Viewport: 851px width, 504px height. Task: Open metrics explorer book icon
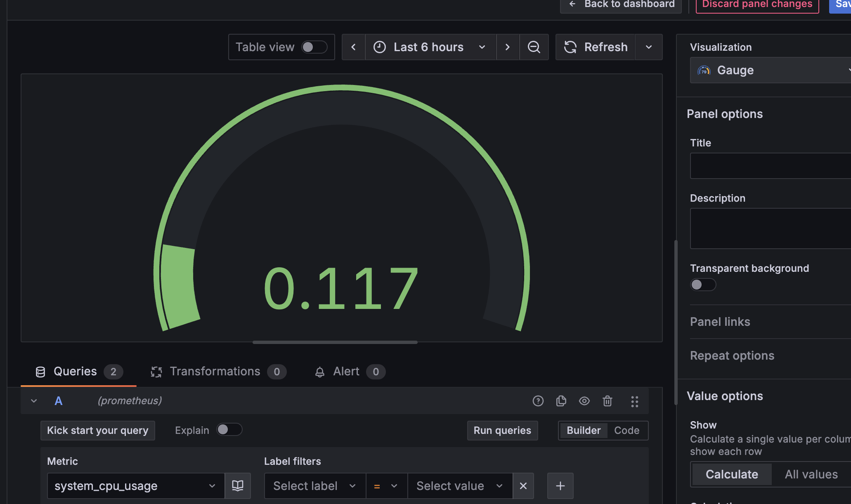[x=238, y=486]
